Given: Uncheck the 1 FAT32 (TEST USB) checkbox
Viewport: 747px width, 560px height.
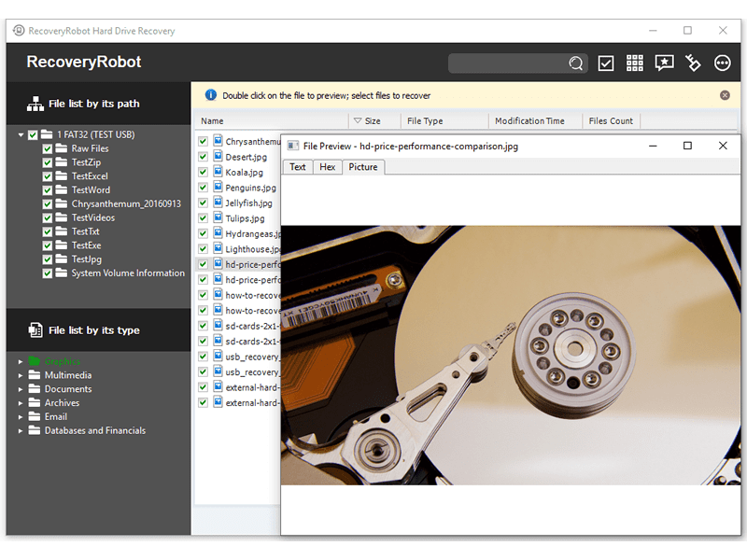Looking at the screenshot, I should click(33, 134).
